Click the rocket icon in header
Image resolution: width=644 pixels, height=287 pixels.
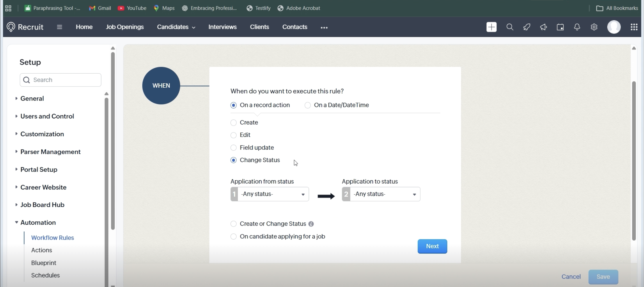pos(527,27)
